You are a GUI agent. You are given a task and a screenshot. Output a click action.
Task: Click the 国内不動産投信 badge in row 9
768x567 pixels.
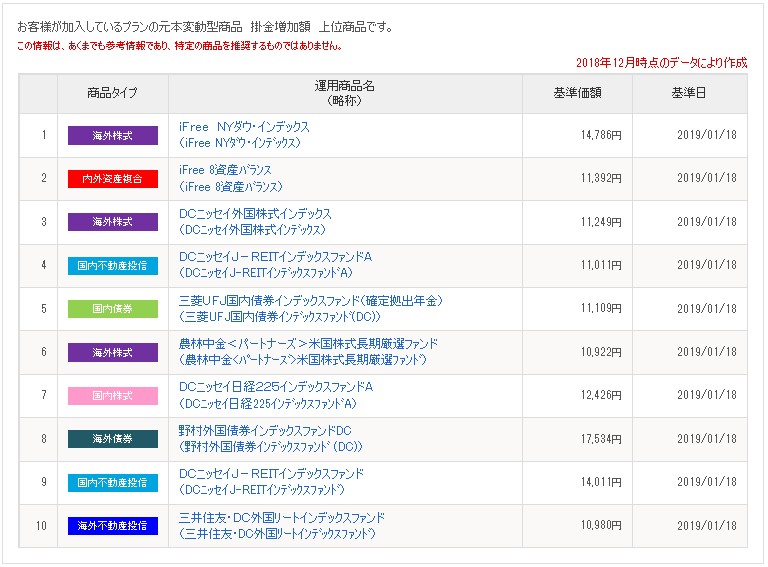(x=113, y=482)
